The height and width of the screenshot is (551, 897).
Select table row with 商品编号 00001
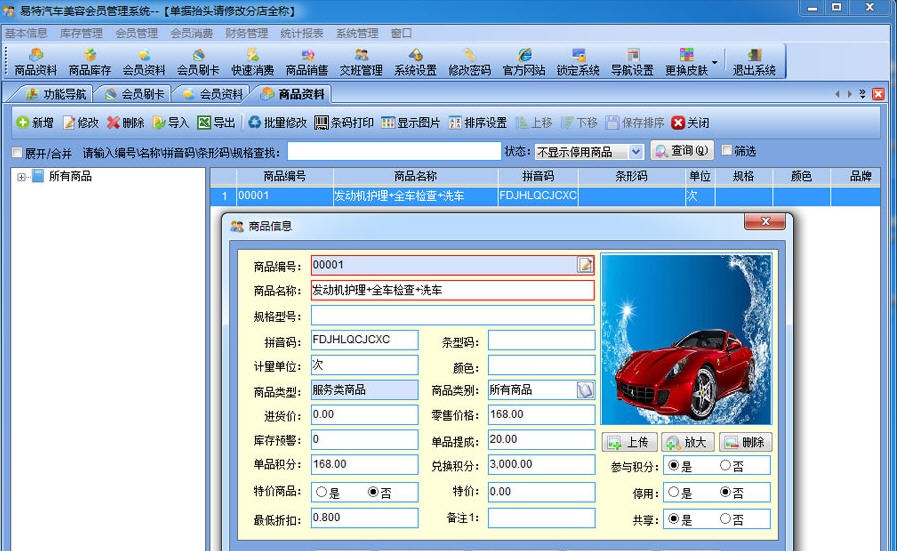point(545,196)
